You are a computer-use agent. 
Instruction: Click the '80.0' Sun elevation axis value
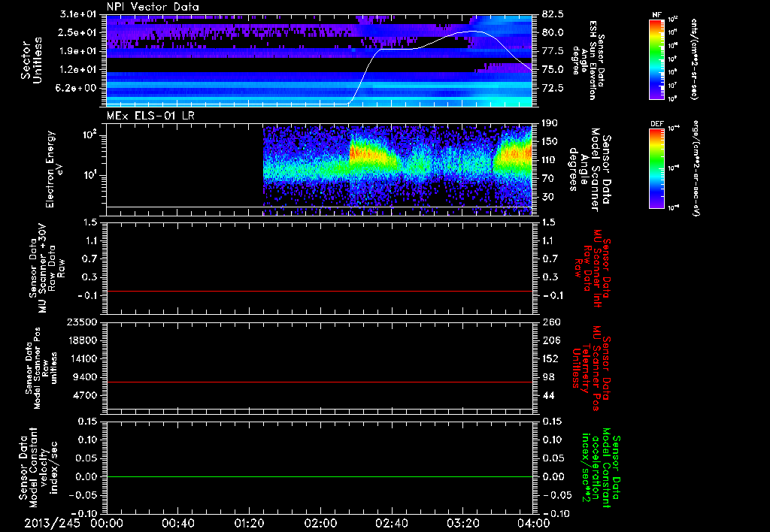coord(553,32)
